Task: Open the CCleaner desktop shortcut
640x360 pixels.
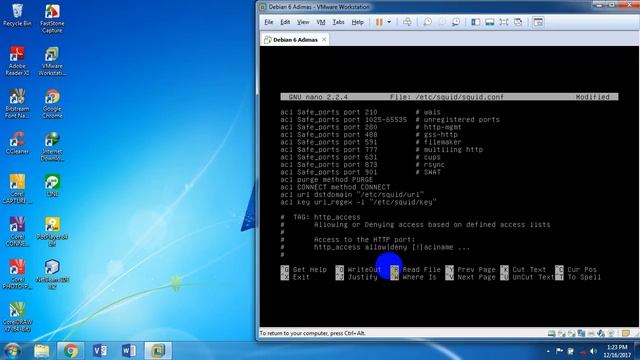Action: point(17,143)
